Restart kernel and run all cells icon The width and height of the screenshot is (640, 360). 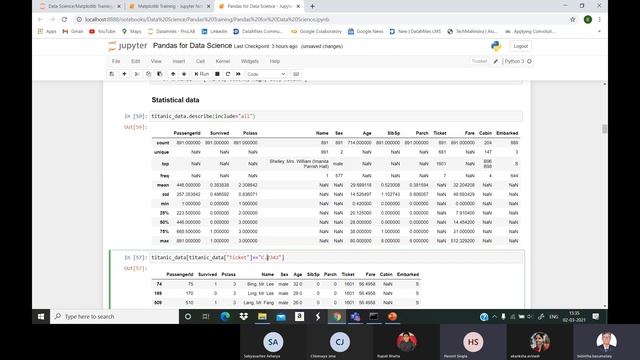(238, 74)
